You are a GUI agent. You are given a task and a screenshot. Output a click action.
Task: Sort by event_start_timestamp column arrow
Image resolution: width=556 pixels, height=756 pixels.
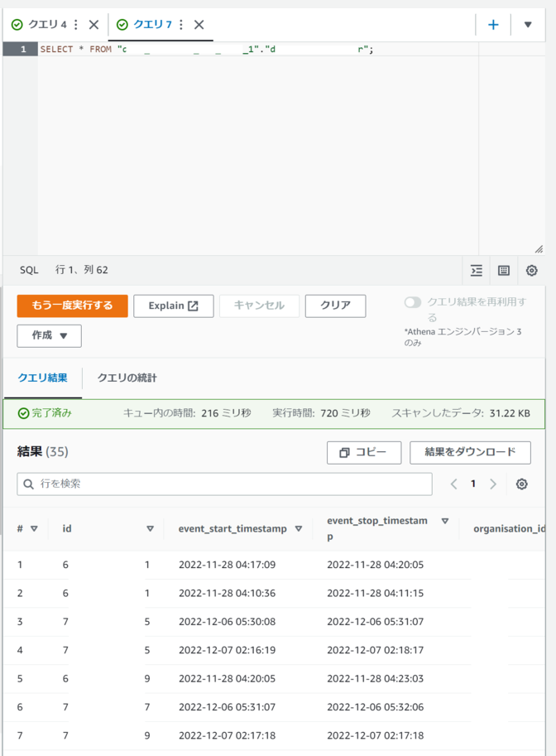pos(299,529)
